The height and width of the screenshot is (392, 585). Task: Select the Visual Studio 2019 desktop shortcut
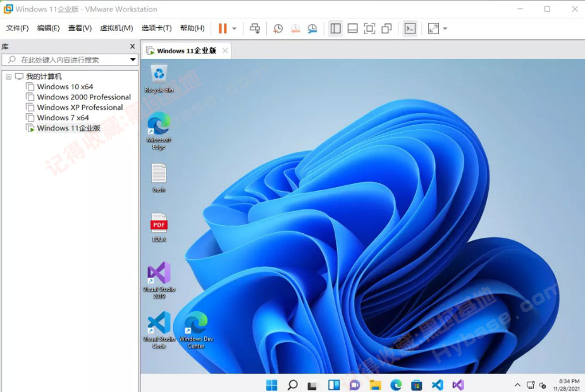159,280
